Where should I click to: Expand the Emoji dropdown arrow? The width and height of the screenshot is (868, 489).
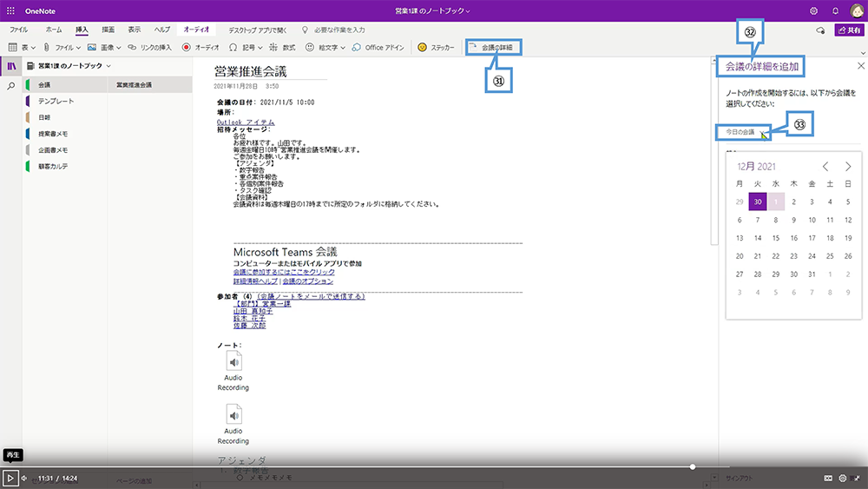click(x=343, y=48)
